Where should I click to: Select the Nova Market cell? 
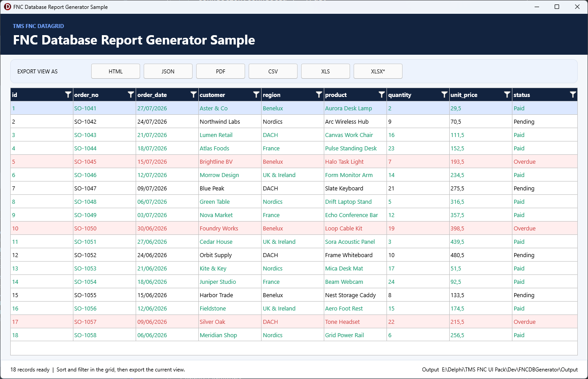230,215
